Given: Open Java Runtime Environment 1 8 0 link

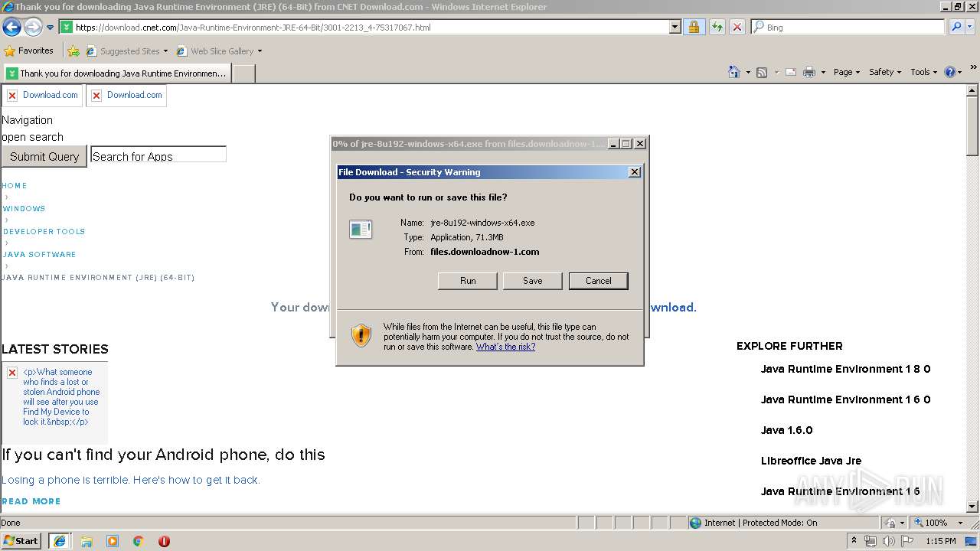Looking at the screenshot, I should 845,369.
